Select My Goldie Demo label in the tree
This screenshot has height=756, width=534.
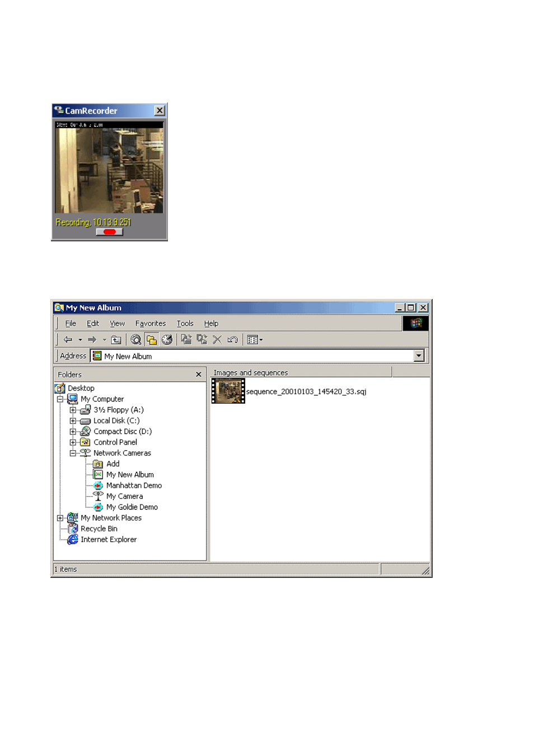coord(132,507)
